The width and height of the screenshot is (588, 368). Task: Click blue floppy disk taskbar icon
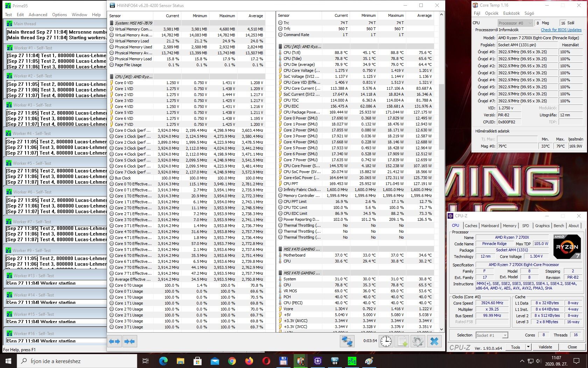[283, 361]
